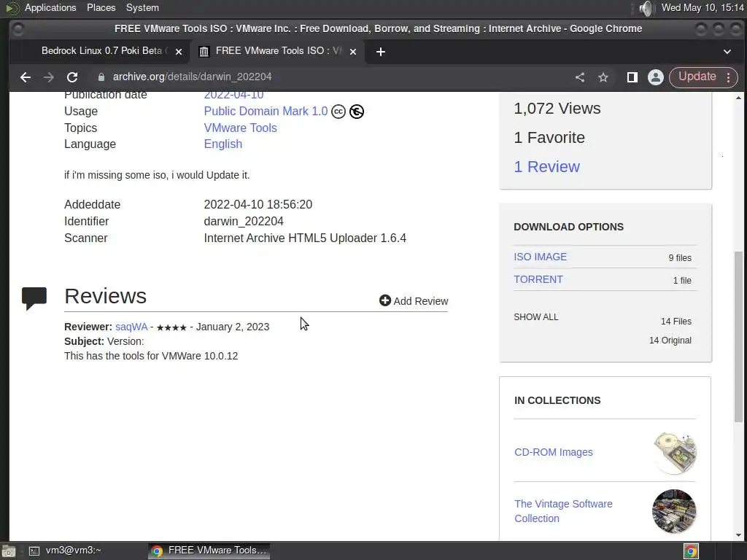Image resolution: width=747 pixels, height=560 pixels.
Task: Open the VMware Tools topic link
Action: point(240,128)
